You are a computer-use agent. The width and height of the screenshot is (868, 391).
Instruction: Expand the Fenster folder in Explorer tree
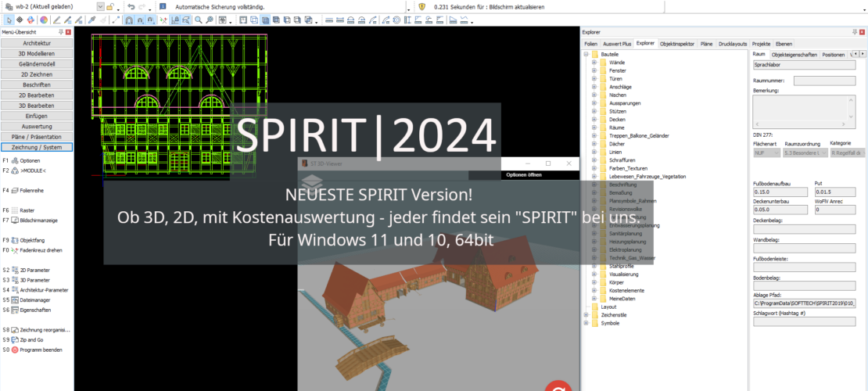pyautogui.click(x=594, y=70)
